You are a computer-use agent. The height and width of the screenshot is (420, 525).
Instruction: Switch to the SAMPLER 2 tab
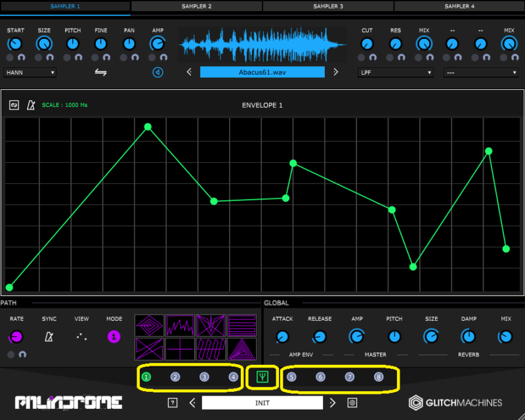[x=196, y=6]
